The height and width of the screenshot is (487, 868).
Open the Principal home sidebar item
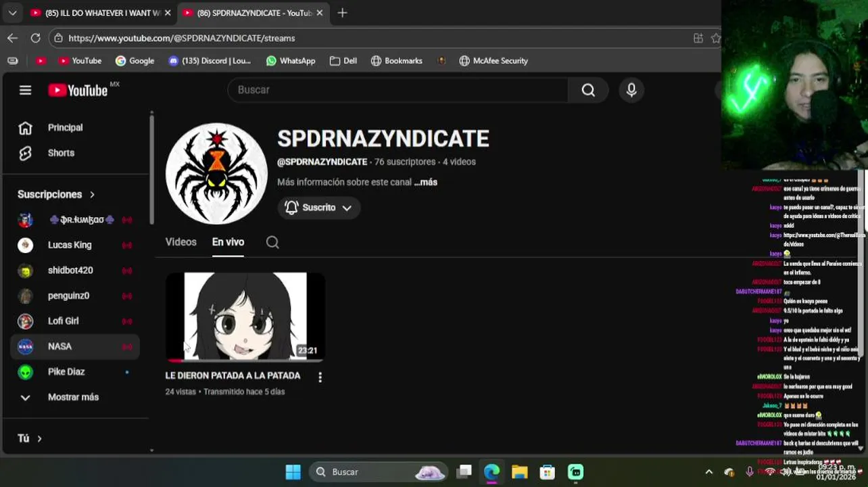[66, 128]
